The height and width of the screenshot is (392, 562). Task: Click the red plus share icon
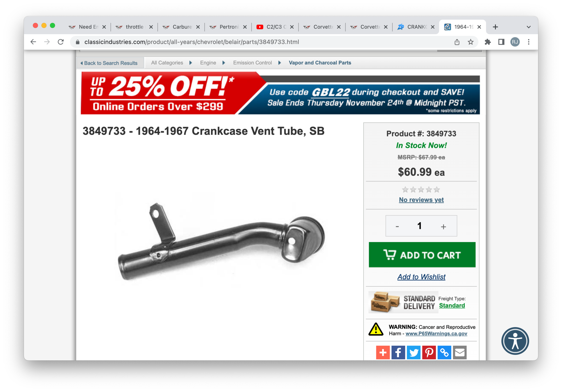pyautogui.click(x=383, y=352)
